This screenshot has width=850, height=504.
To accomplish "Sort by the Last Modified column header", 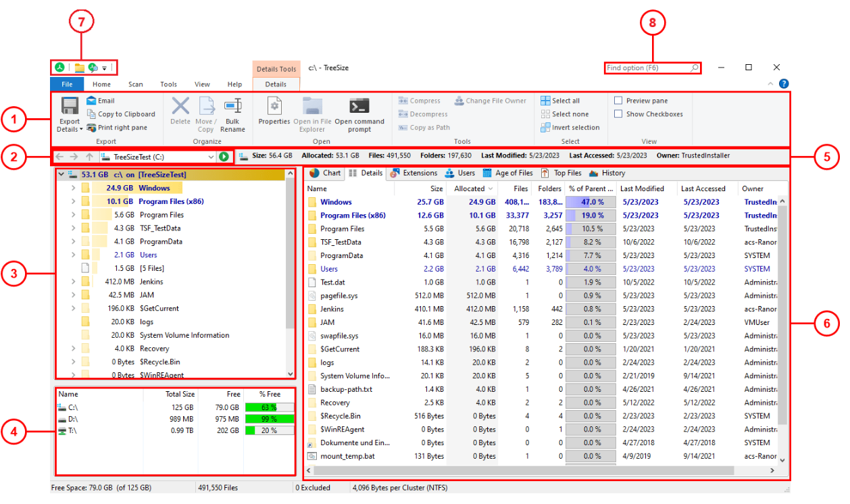I will [645, 189].
